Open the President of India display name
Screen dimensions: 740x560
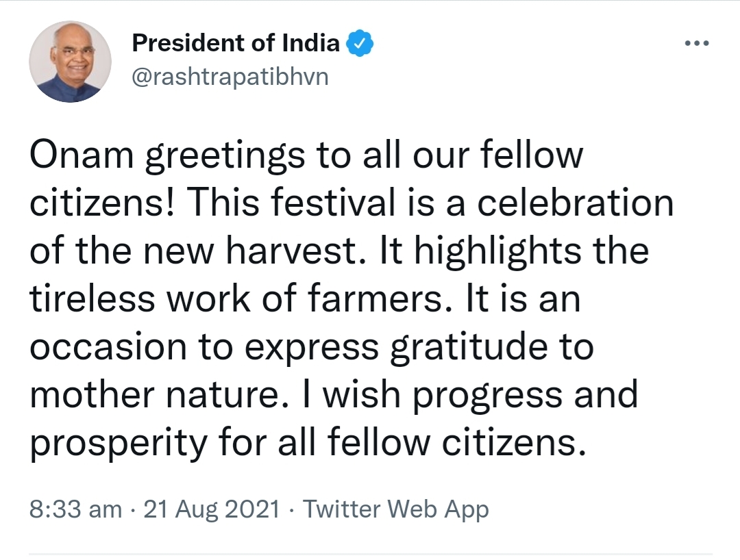[x=236, y=43]
